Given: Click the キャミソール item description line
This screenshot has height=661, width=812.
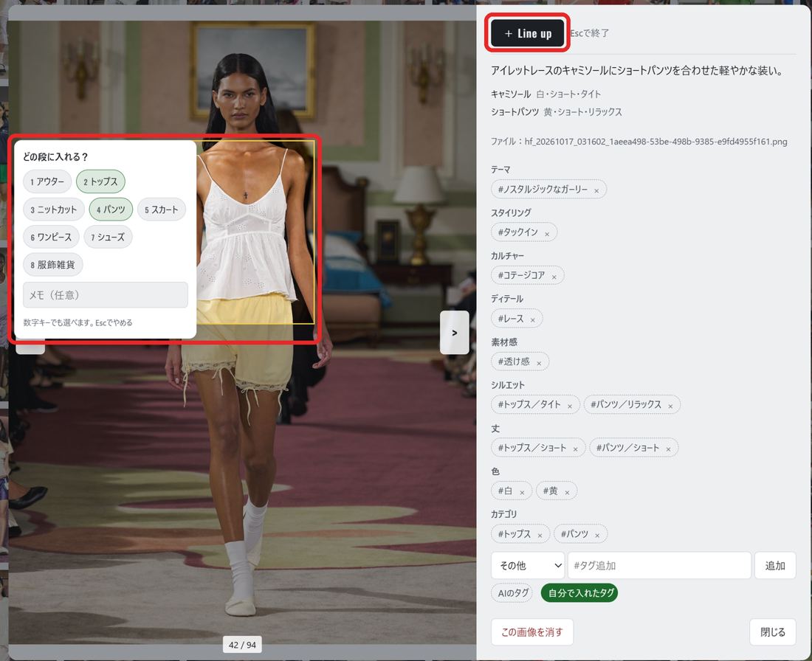Looking at the screenshot, I should [546, 94].
